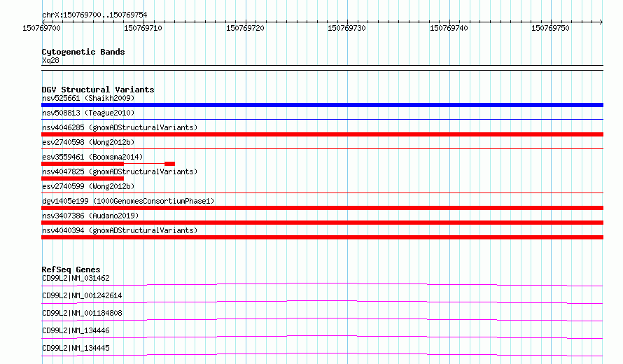
Task: Click the thick blue nsv525661 bar
Action: click(322, 105)
